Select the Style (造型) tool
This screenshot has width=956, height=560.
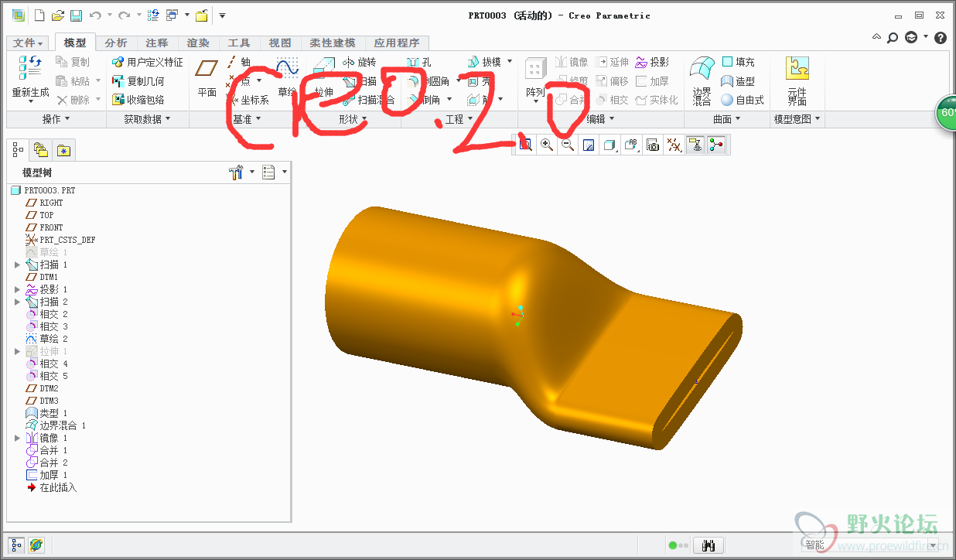(x=738, y=81)
